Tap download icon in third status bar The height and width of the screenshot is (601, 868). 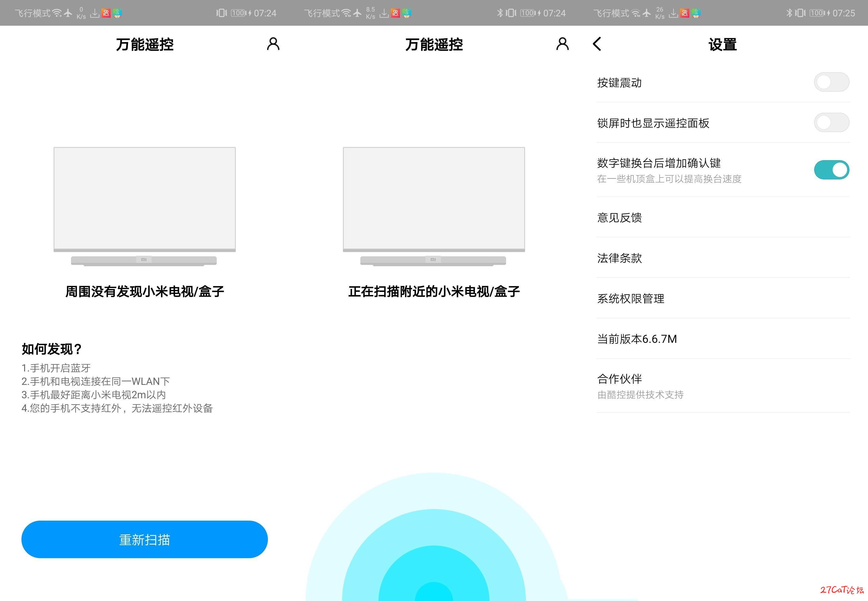coord(673,14)
